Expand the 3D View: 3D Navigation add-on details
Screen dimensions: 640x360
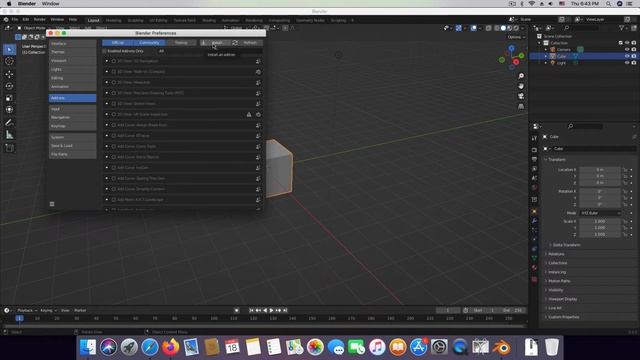point(107,61)
